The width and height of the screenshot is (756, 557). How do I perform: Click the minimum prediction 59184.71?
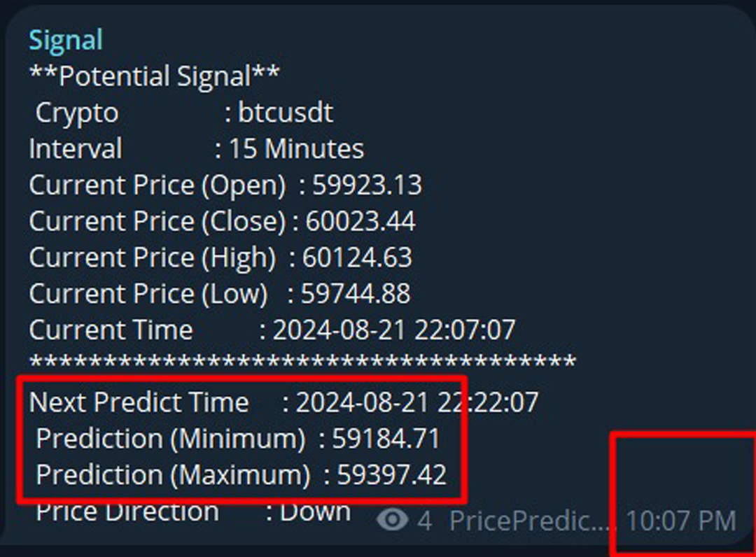(x=386, y=439)
